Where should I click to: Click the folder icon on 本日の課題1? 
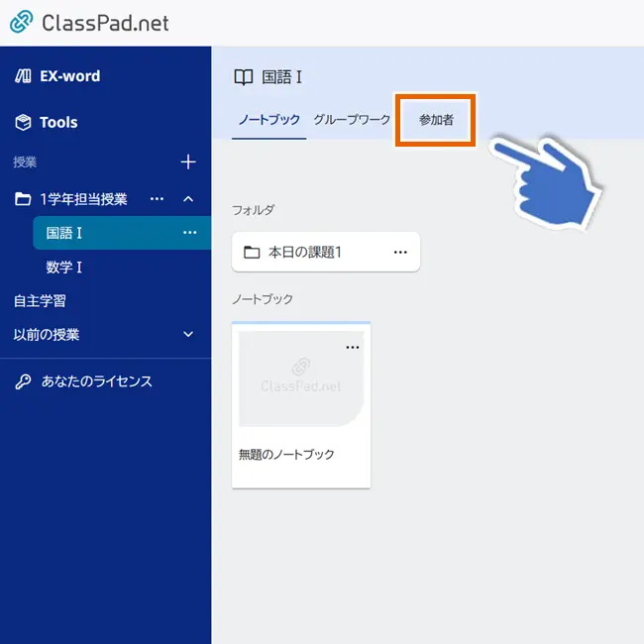[252, 253]
